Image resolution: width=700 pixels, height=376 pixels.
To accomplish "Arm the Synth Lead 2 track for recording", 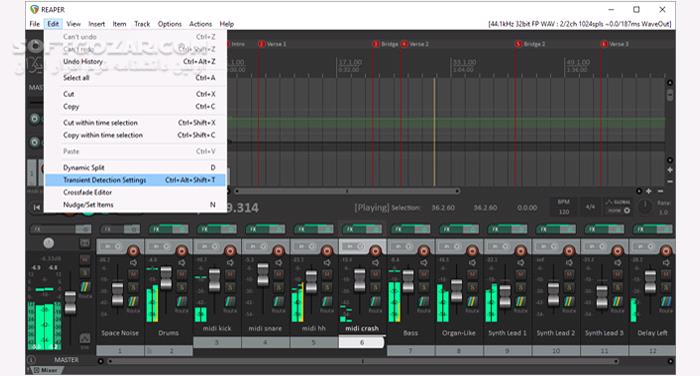I will (x=569, y=251).
